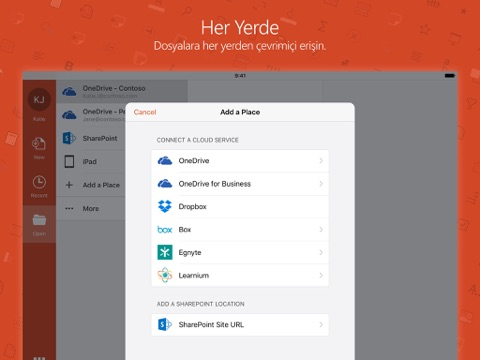Image resolution: width=480 pixels, height=360 pixels.
Task: Expand the OneDrive for Business chevron
Action: [321, 184]
